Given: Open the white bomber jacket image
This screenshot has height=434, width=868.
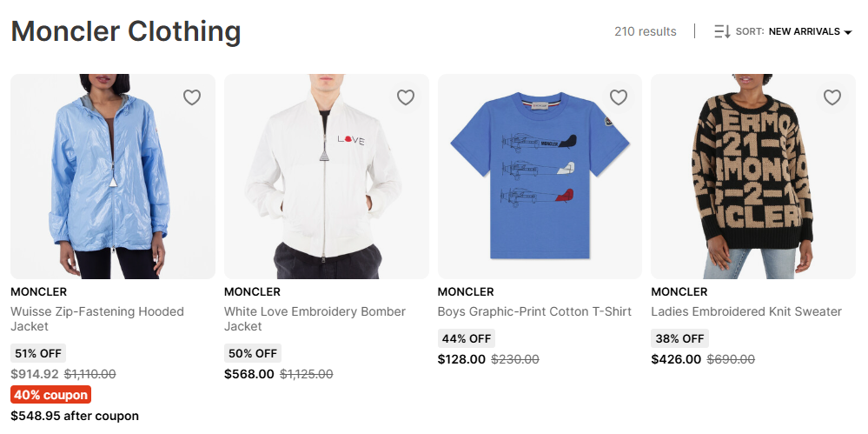Looking at the screenshot, I should 326,183.
